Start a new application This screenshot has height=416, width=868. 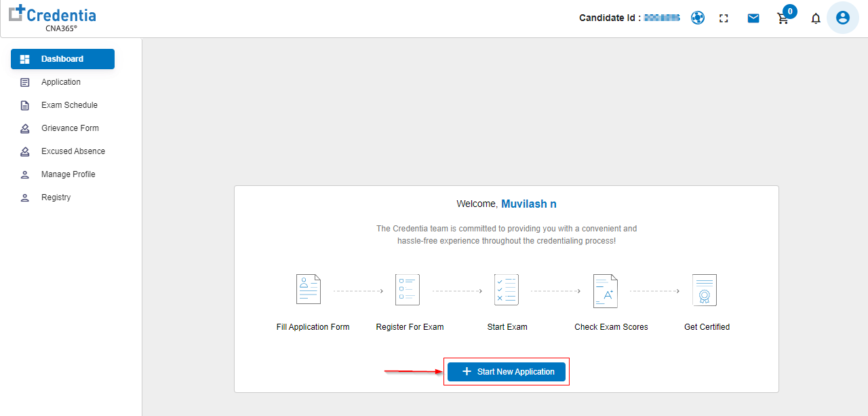tap(506, 371)
